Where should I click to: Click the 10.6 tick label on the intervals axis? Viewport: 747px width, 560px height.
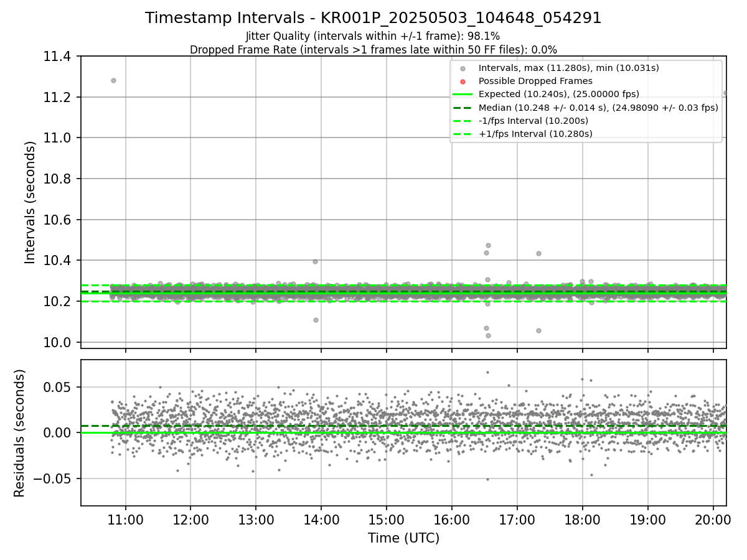click(57, 220)
